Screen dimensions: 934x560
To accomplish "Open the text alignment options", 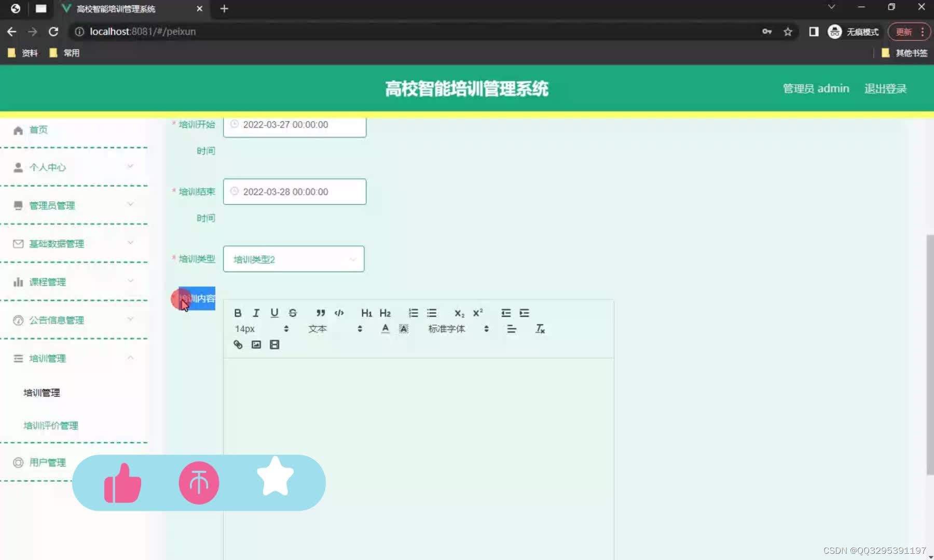I will tap(512, 329).
